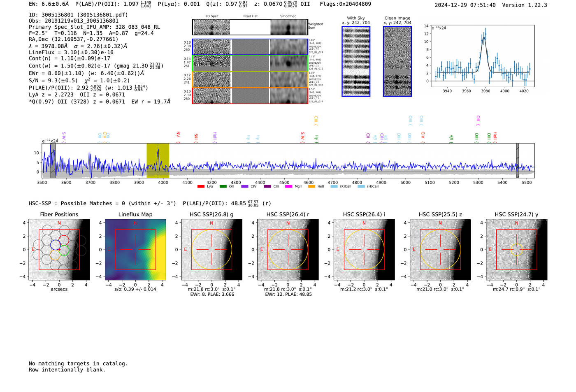Open the HSC SSP(26.4) r image

point(288,249)
